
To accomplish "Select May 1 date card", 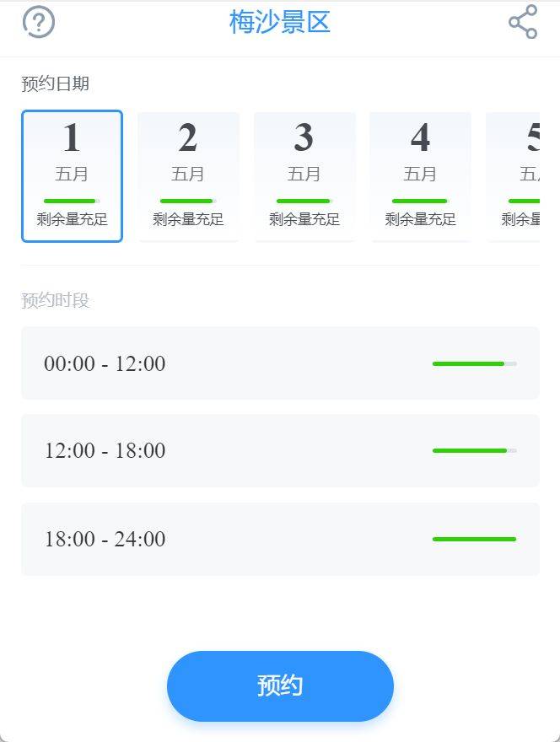I will pyautogui.click(x=72, y=176).
